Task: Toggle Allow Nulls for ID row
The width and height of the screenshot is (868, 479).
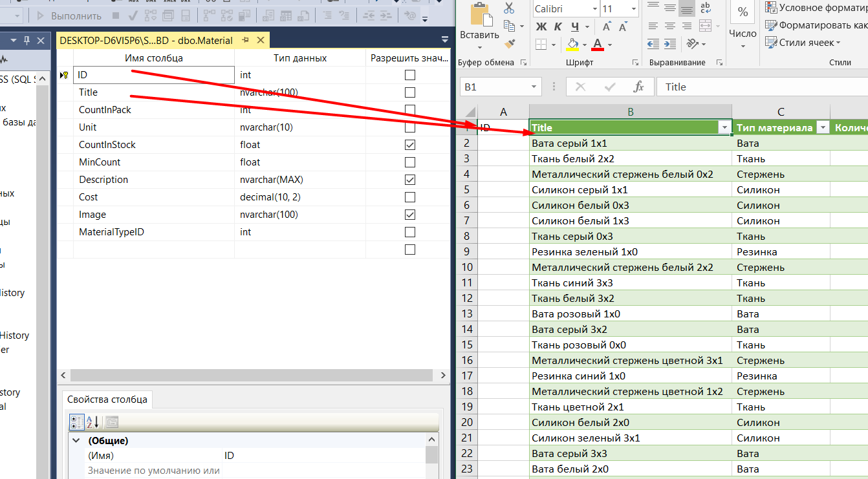Action: point(409,75)
